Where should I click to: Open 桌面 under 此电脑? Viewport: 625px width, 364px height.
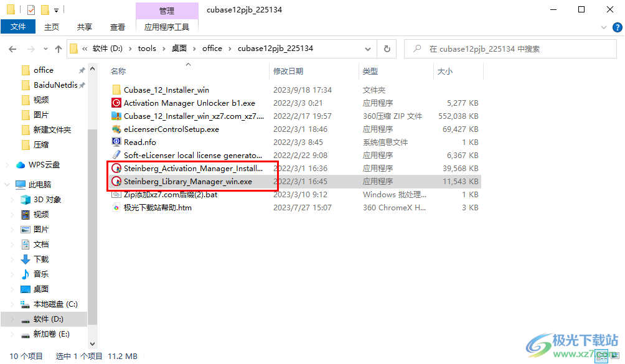(x=40, y=289)
